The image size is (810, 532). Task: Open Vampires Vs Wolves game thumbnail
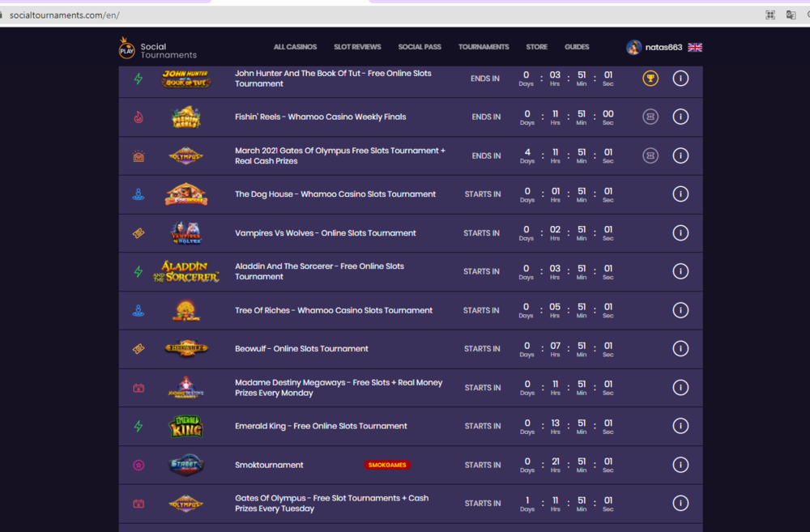[x=186, y=233]
